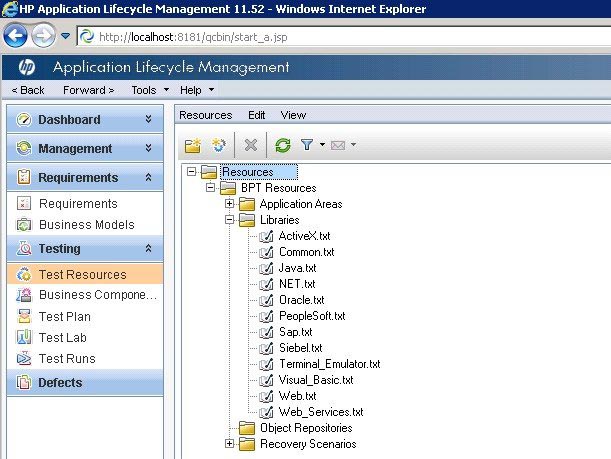This screenshot has height=459, width=611.
Task: Open the View menu
Action: point(293,115)
